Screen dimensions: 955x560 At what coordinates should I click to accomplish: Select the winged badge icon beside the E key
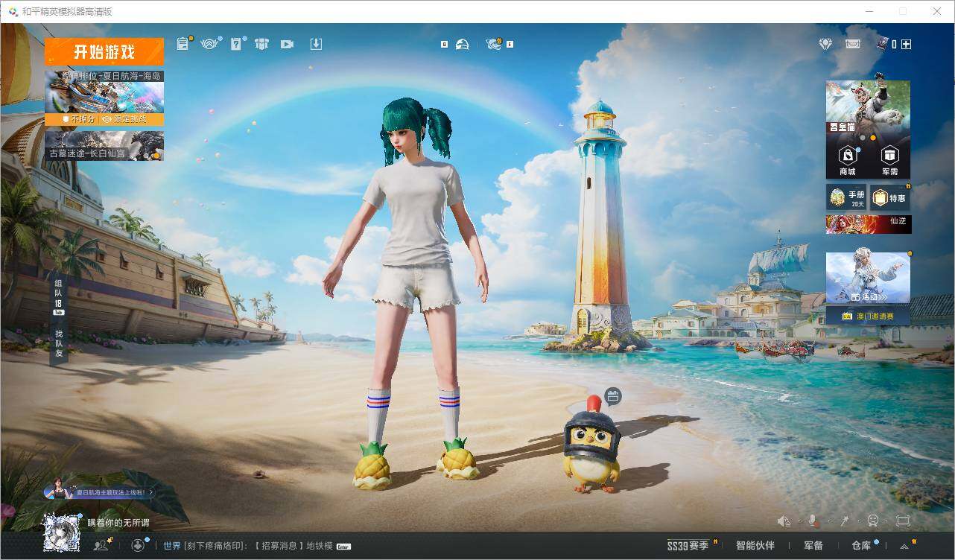[493, 44]
